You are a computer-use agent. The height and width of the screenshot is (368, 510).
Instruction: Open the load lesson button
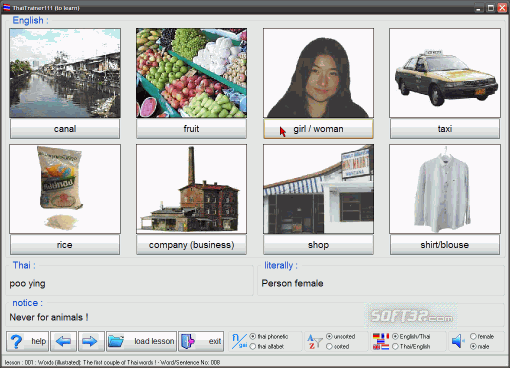[141, 341]
